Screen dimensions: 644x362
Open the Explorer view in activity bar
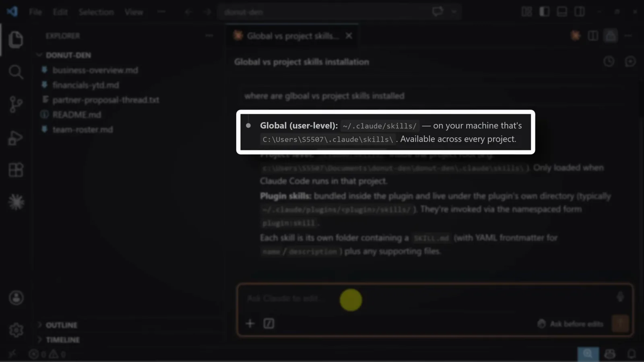click(x=16, y=39)
